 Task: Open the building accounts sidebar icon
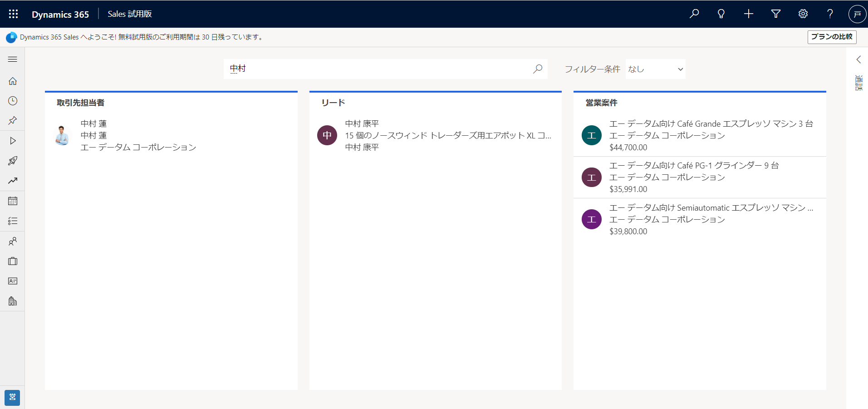click(13, 301)
